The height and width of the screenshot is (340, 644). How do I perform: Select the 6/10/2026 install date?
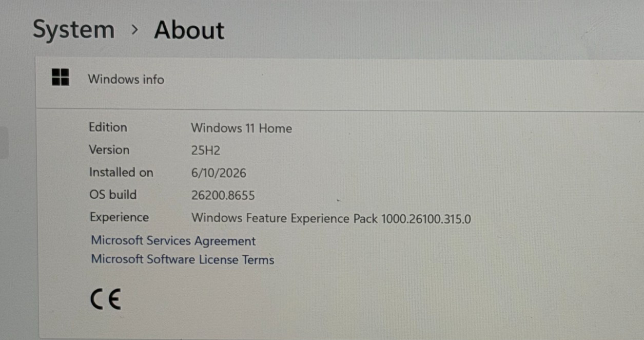click(x=219, y=173)
